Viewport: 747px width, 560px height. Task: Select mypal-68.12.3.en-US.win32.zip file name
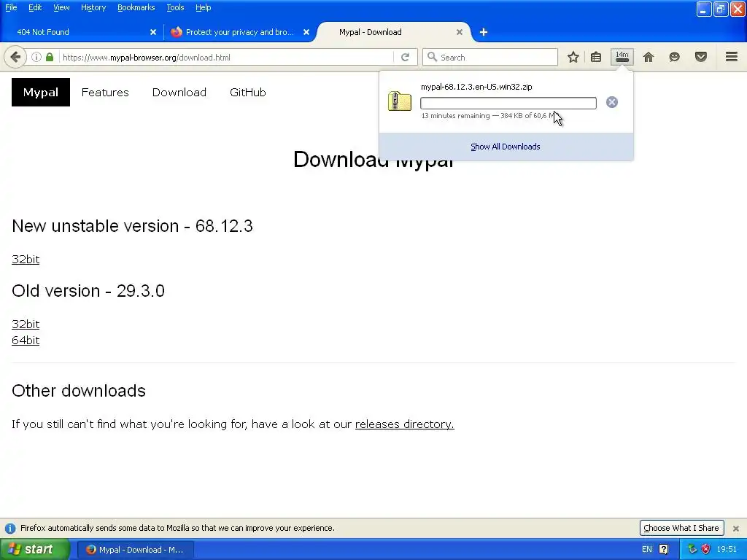tap(476, 87)
